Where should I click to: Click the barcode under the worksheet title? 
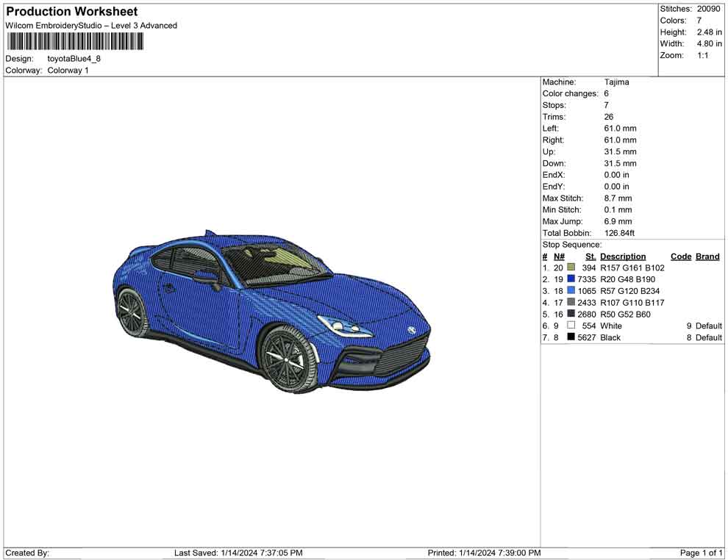coord(74,41)
